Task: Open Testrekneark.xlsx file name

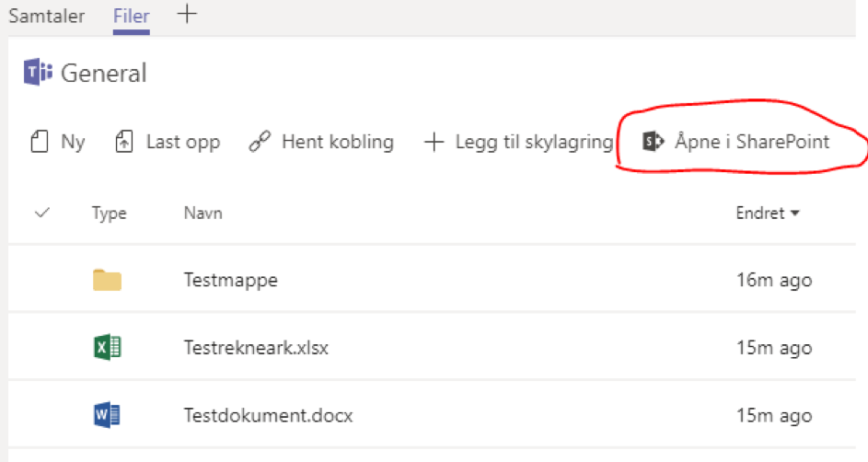Action: click(256, 348)
